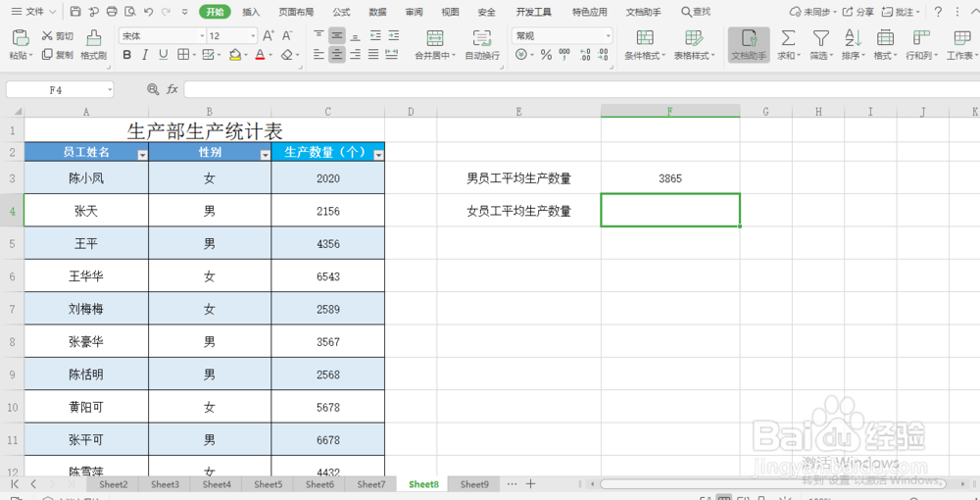Apply red font color A
Viewport: 980px width, 500px height.
point(260,55)
